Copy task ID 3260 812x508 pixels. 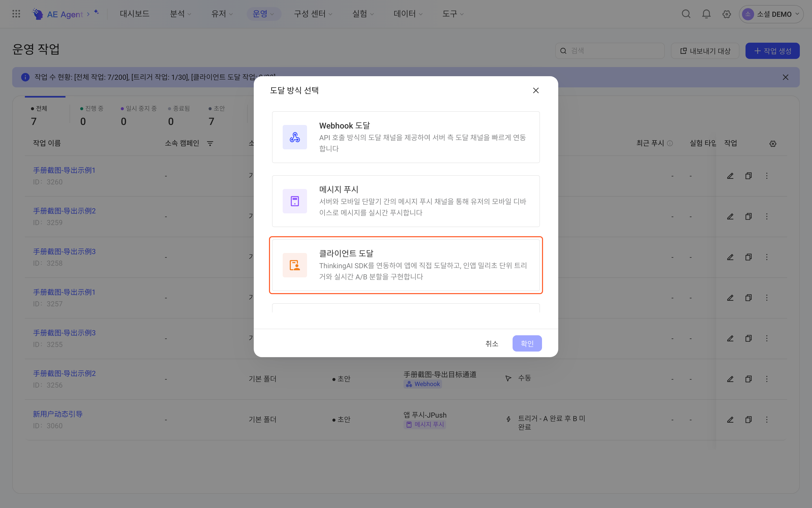tap(748, 176)
